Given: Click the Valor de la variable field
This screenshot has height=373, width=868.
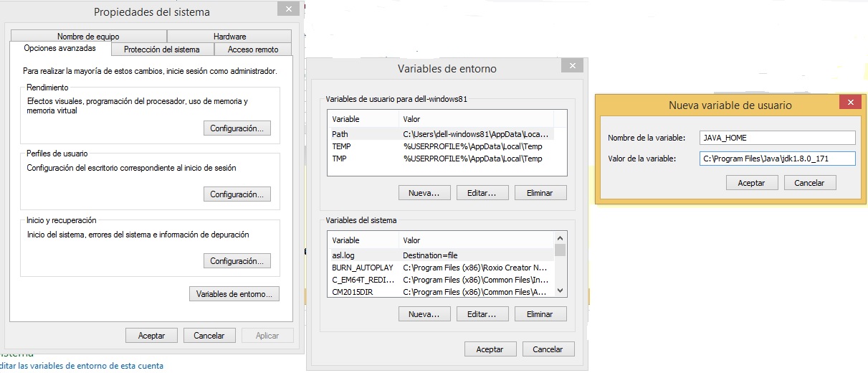Looking at the screenshot, I should point(777,159).
